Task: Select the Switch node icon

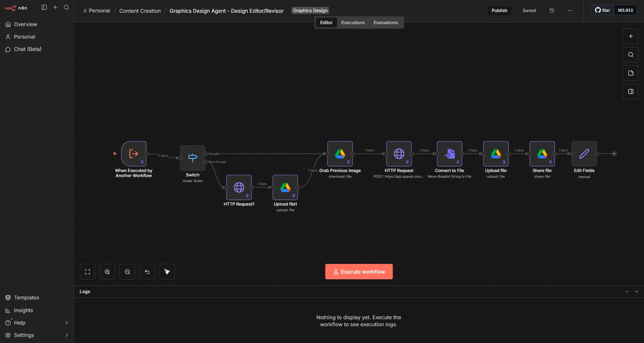Action: point(193,158)
